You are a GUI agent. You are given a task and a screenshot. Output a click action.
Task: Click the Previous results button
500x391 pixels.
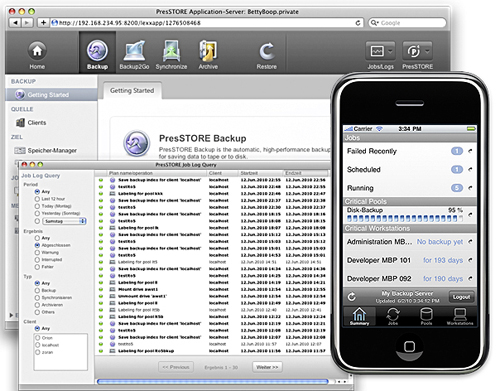coord(176,367)
